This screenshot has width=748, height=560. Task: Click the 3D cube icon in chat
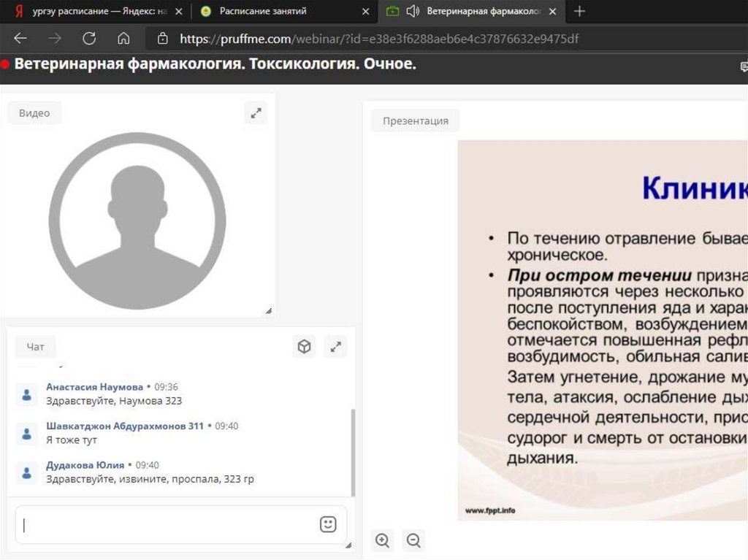304,347
